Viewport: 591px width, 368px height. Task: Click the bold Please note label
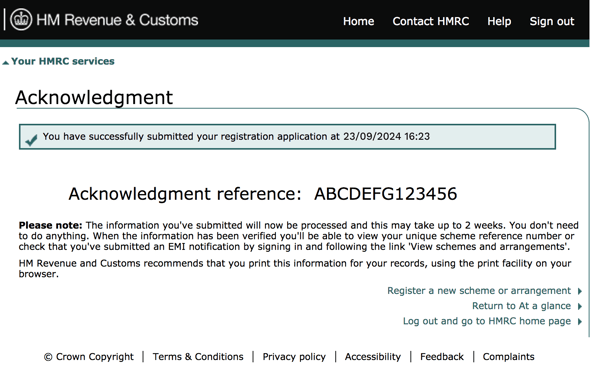[x=51, y=225]
